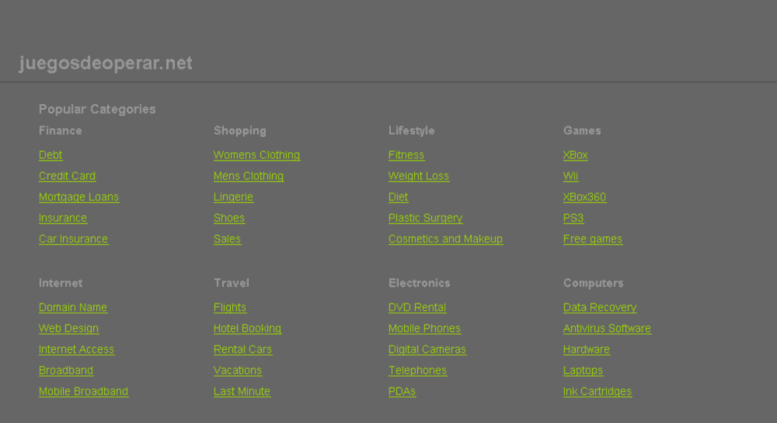Click the XBox360 games link
Image resolution: width=777 pixels, height=423 pixels.
(584, 197)
